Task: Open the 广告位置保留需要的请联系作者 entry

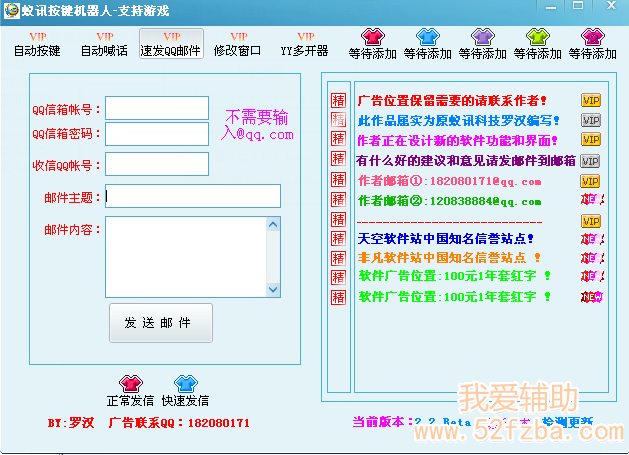Action: tap(452, 100)
